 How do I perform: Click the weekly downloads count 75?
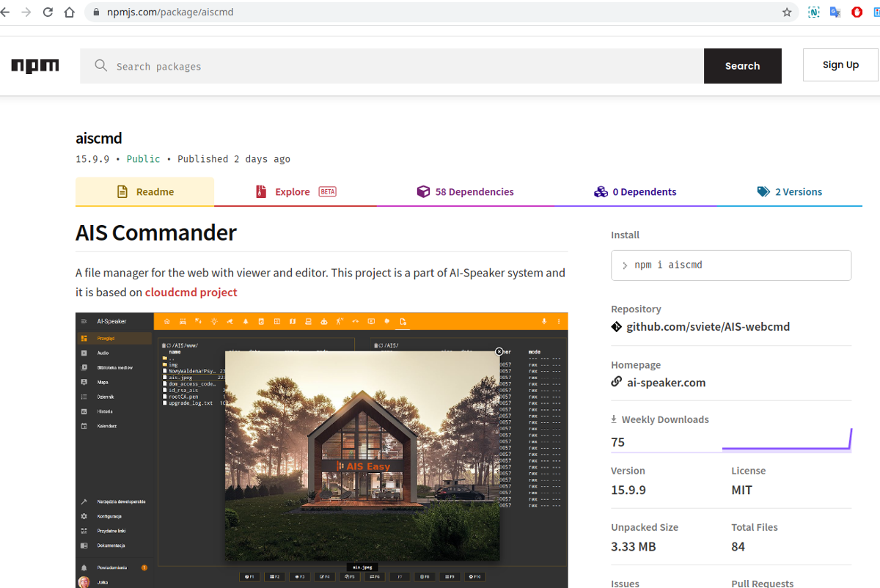pos(618,442)
